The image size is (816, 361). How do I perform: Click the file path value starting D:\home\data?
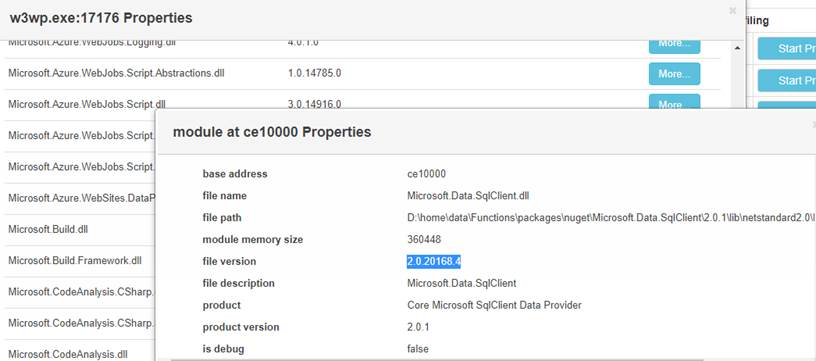(x=611, y=217)
